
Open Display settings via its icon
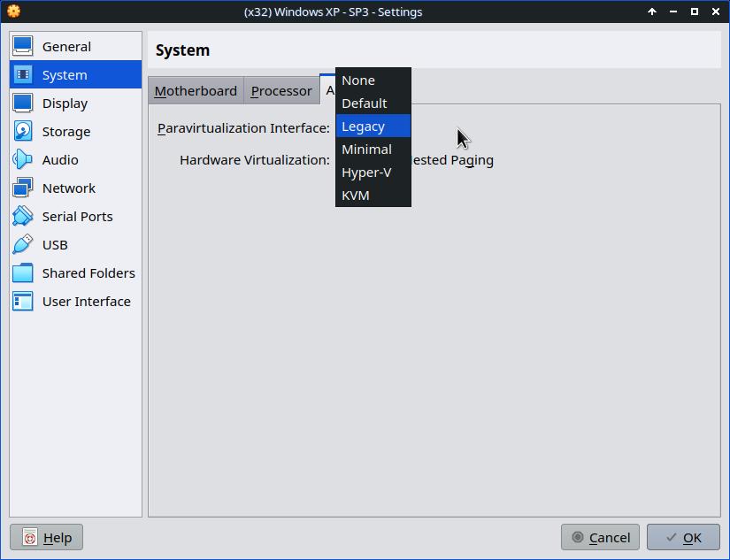(x=23, y=104)
